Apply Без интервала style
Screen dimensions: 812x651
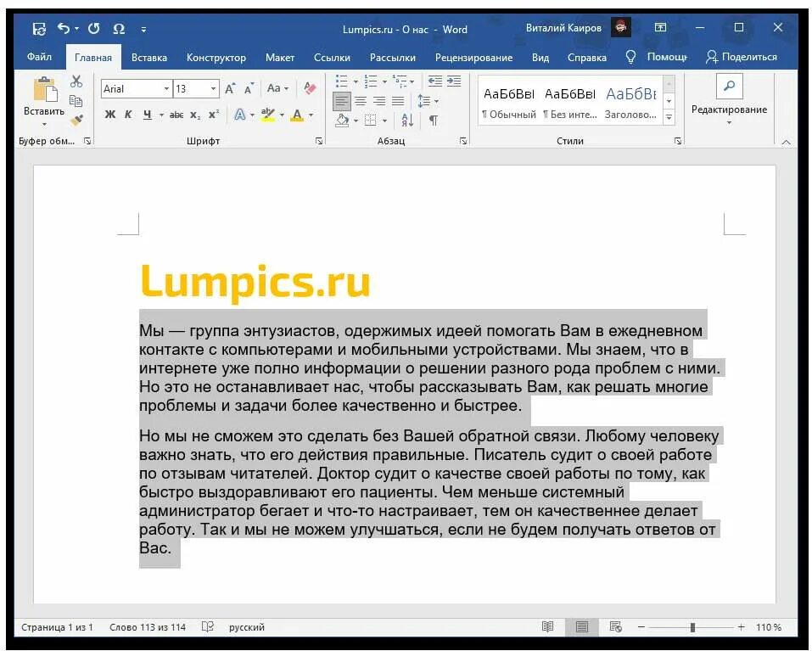coord(570,102)
